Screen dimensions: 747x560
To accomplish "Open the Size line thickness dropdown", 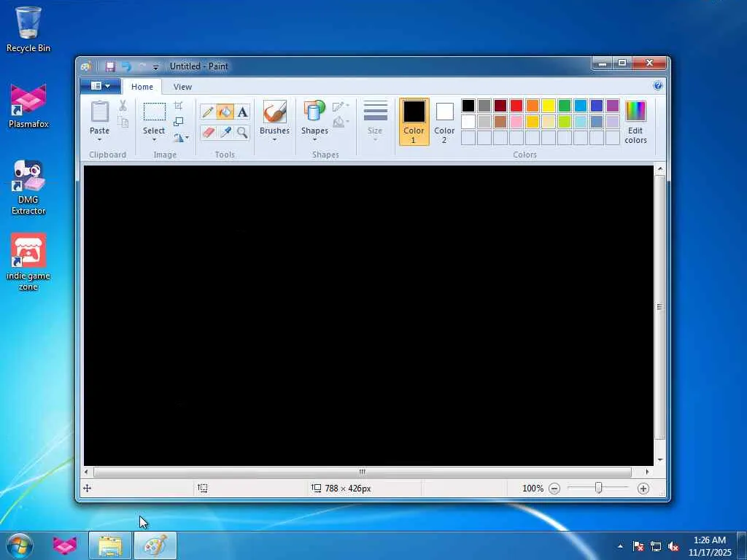I will pyautogui.click(x=375, y=122).
